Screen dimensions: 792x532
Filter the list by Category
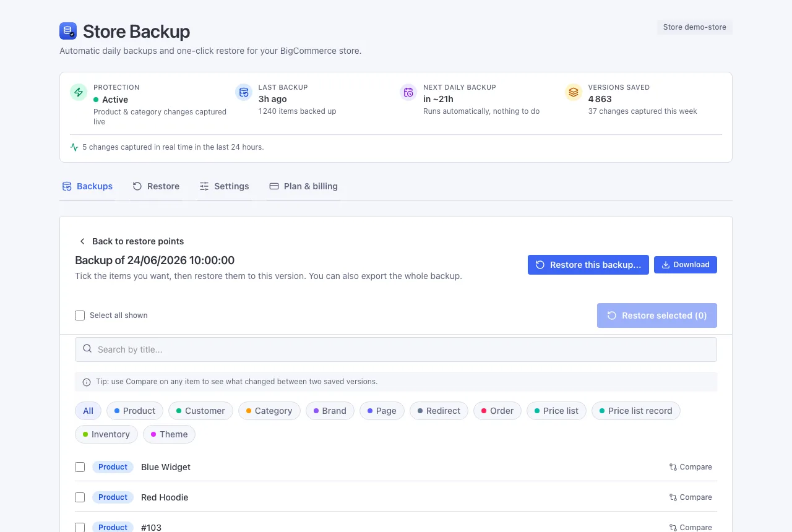tap(269, 411)
